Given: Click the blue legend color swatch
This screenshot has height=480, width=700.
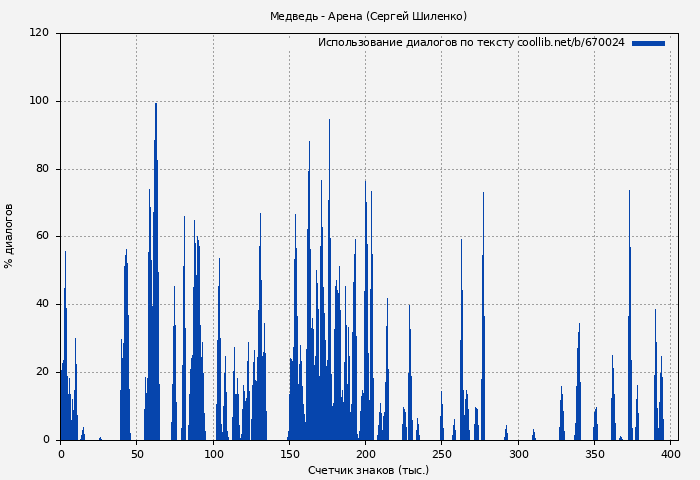Looking at the screenshot, I should coord(648,43).
